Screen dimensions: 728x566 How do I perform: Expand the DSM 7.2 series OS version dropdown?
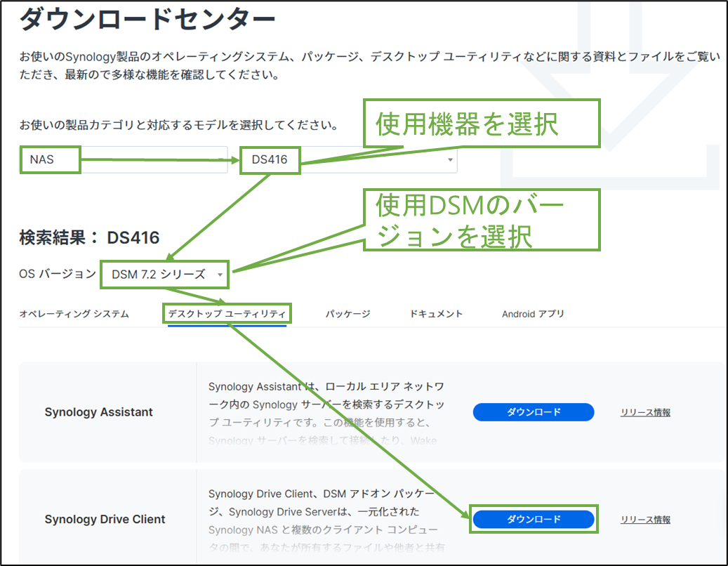(165, 275)
